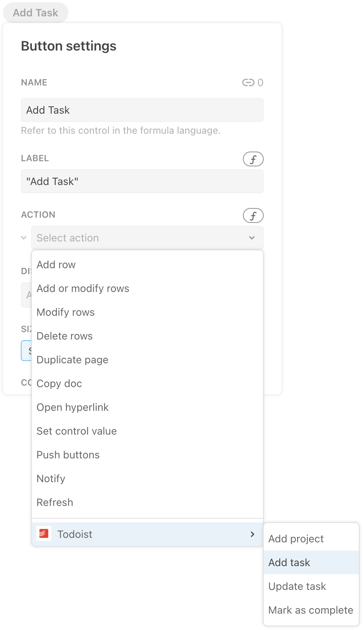Open formula editor for the Action field
This screenshot has width=364, height=630.
pos(253,215)
